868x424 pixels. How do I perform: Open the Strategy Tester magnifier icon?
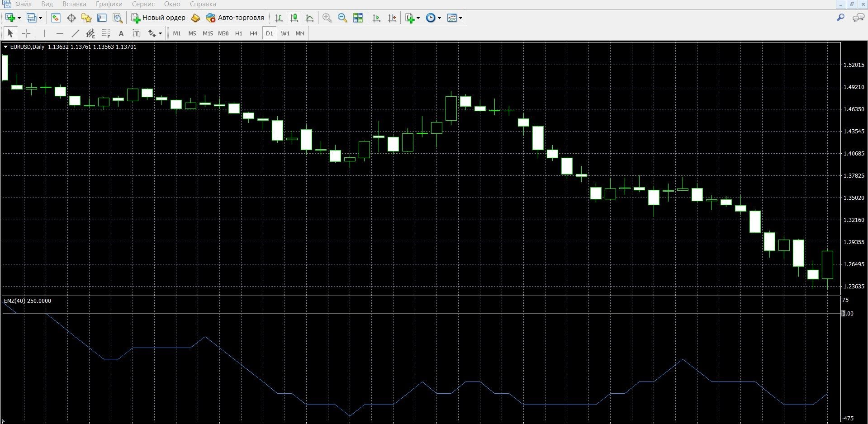118,18
